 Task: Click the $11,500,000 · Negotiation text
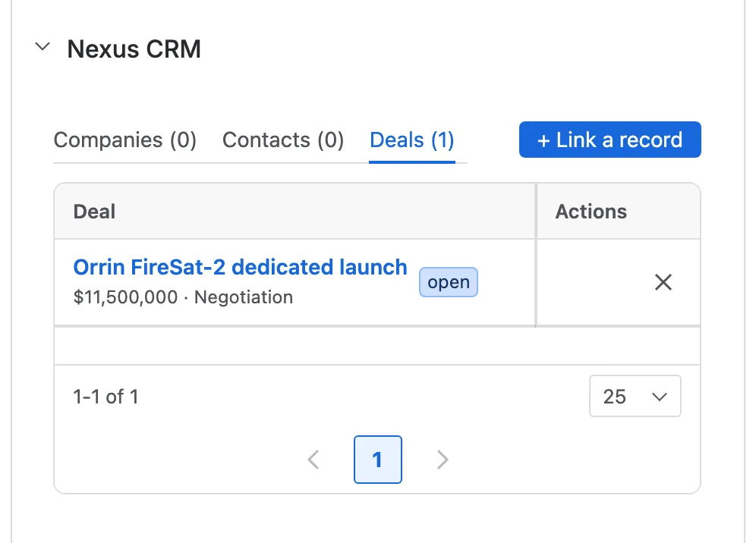pyautogui.click(x=183, y=297)
